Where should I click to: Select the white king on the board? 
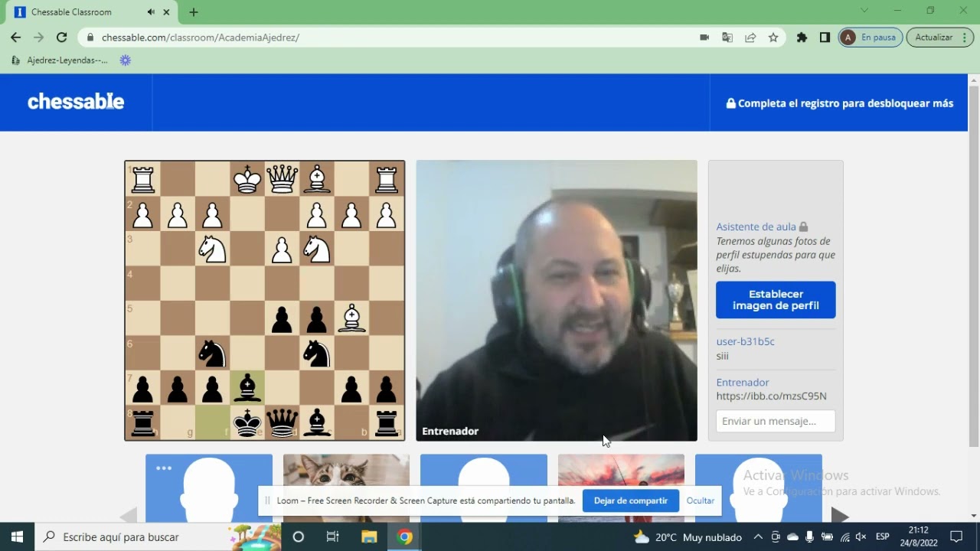[247, 179]
